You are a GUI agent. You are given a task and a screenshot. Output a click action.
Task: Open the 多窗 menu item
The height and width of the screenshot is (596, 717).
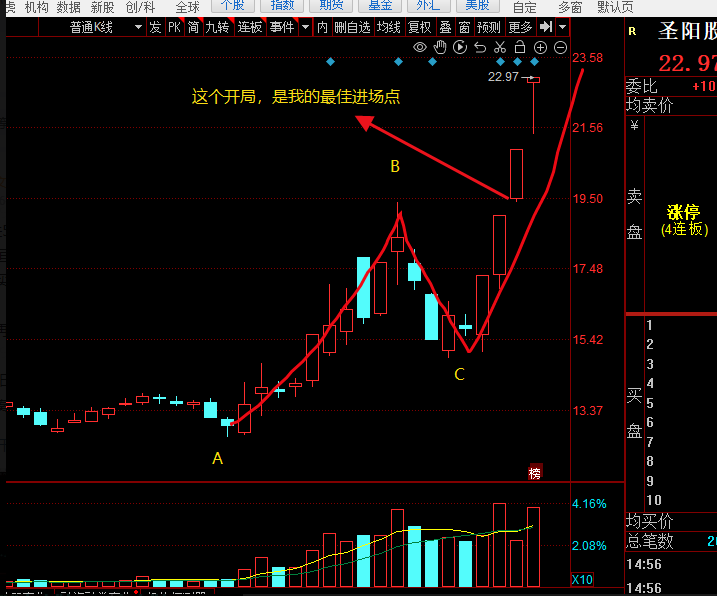pos(570,7)
